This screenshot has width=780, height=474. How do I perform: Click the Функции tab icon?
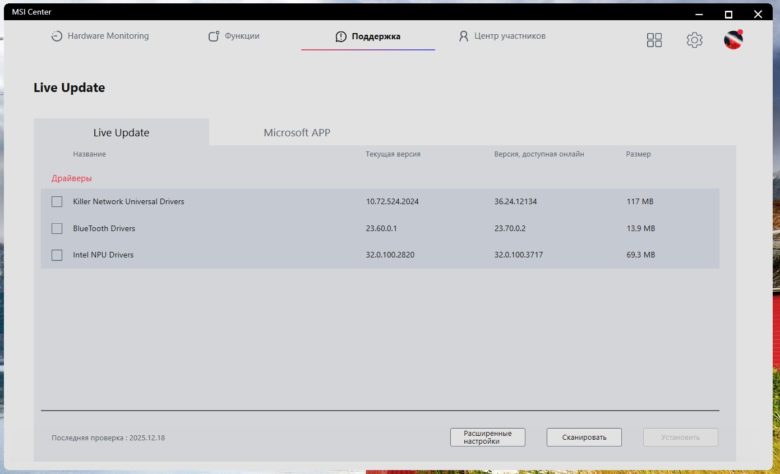pyautogui.click(x=213, y=36)
